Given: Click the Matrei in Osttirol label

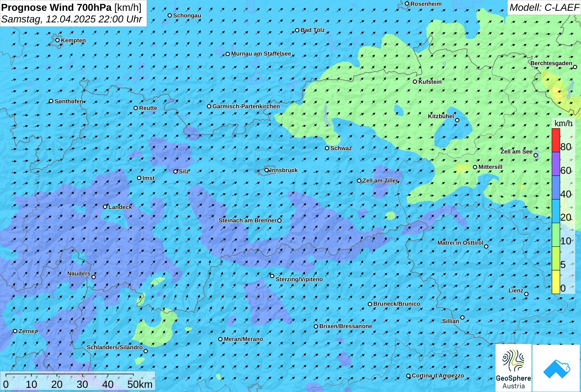Looking at the screenshot, I should pos(460,243).
